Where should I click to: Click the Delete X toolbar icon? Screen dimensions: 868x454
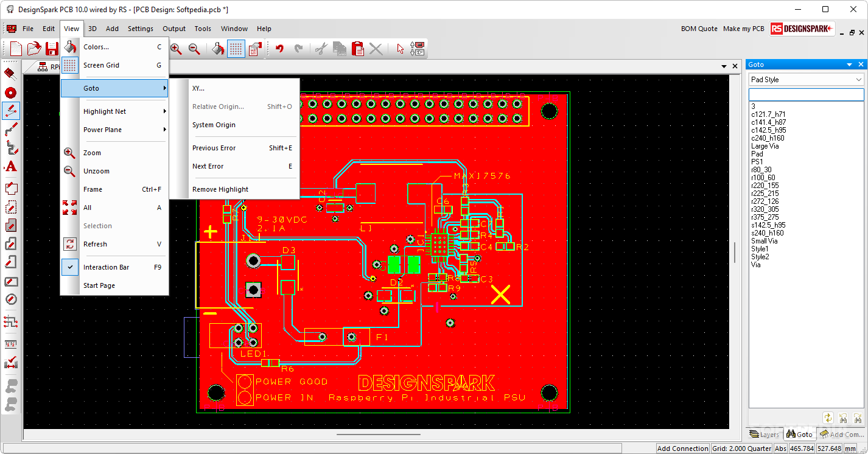tap(376, 49)
